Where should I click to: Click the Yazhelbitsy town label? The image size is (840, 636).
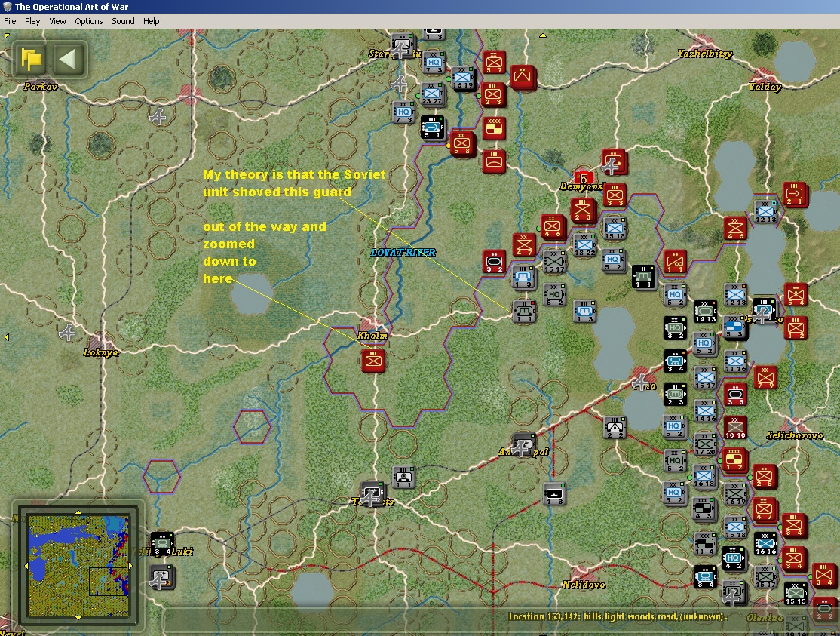(704, 54)
